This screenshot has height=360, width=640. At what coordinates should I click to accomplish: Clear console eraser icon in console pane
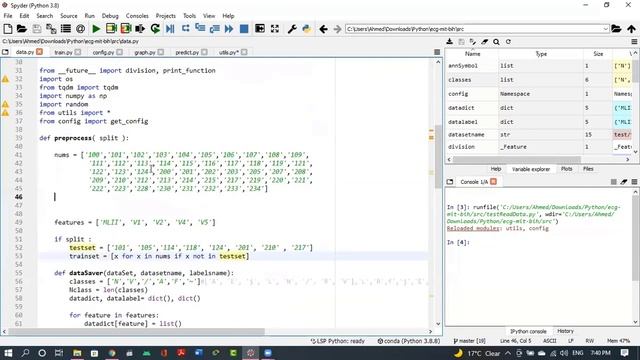point(624,182)
